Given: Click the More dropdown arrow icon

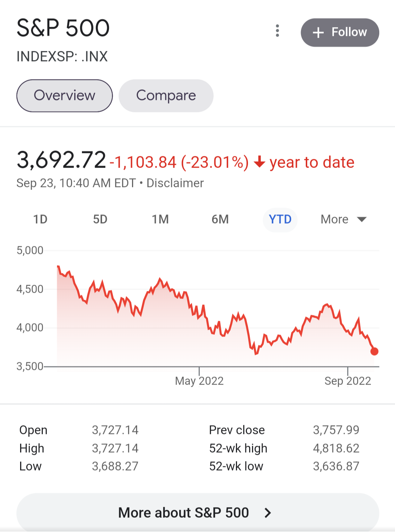Looking at the screenshot, I should [x=362, y=220].
